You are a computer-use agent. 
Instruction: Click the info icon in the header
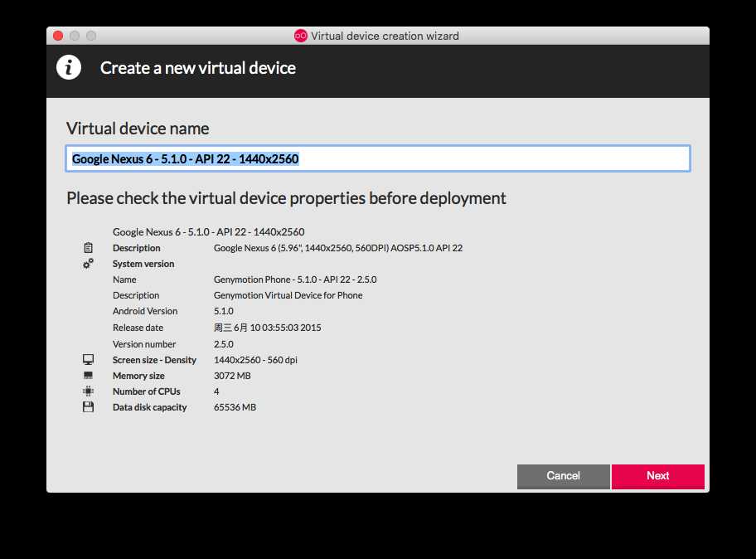pos(69,67)
